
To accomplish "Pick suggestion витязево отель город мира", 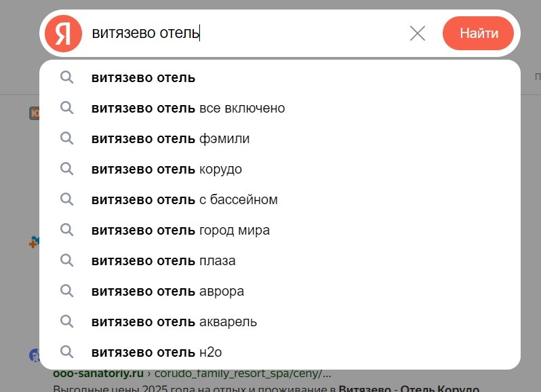I will pyautogui.click(x=280, y=230).
